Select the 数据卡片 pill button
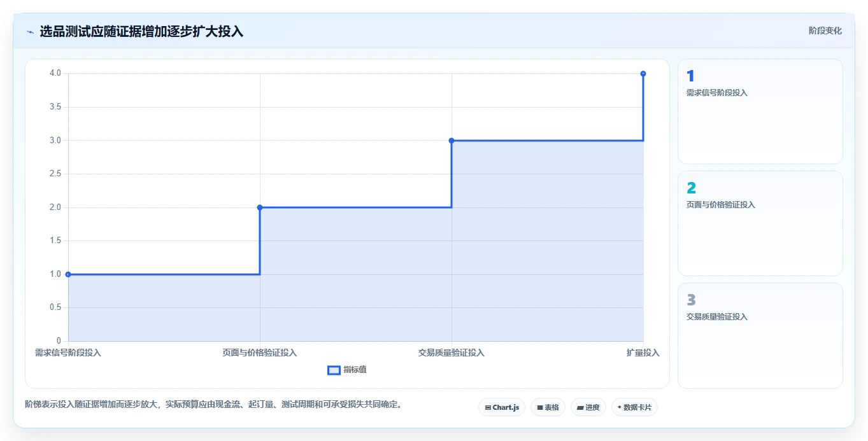 [x=634, y=407]
